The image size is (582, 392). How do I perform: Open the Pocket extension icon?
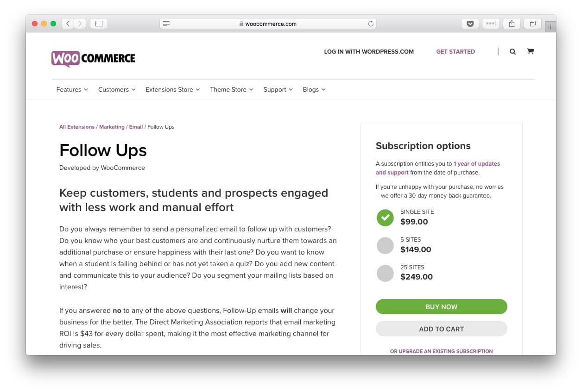coord(470,24)
